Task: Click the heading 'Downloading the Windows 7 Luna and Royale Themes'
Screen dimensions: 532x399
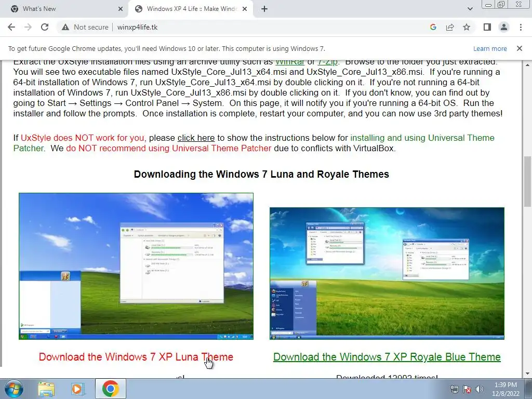Action: coord(261,174)
